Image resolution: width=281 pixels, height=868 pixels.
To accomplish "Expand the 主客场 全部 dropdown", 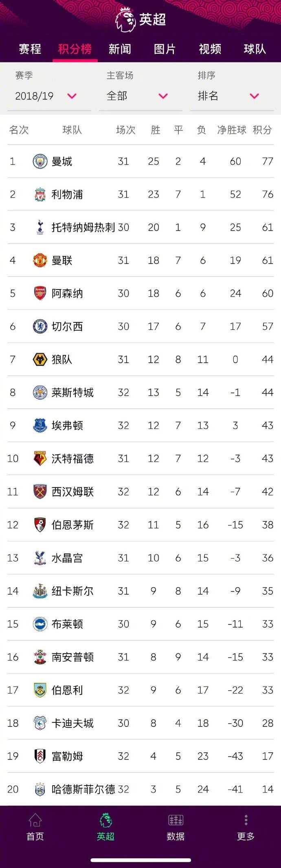I will 141,96.
